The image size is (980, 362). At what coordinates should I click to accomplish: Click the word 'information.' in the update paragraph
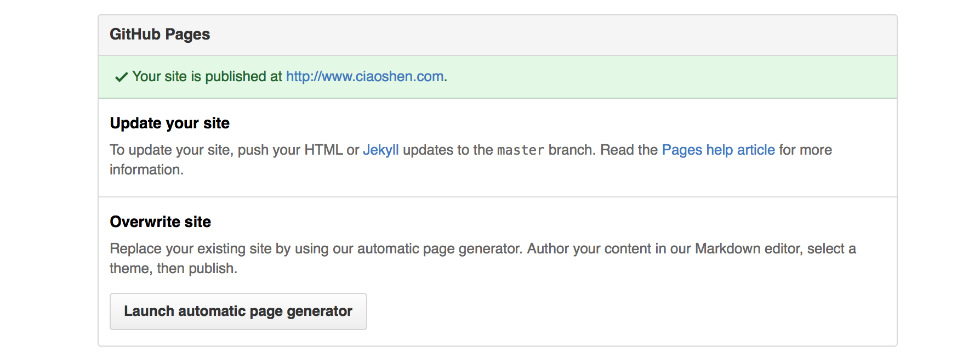(146, 170)
